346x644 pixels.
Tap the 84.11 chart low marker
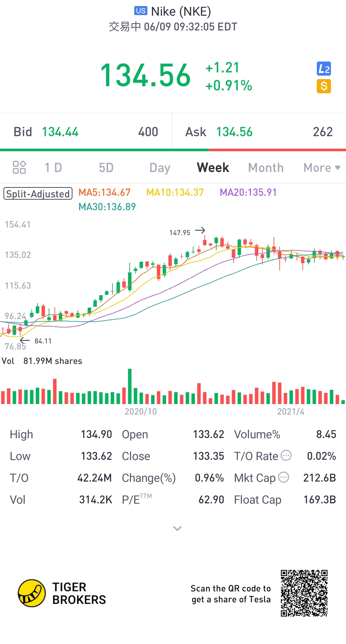(43, 341)
